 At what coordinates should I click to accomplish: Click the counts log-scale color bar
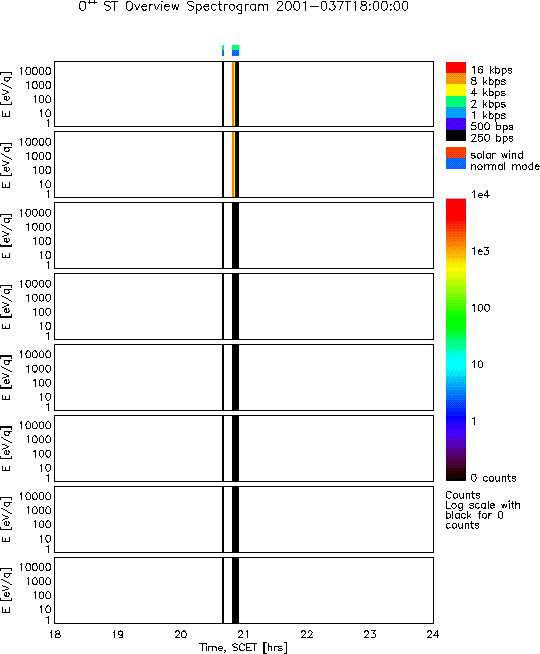click(456, 340)
